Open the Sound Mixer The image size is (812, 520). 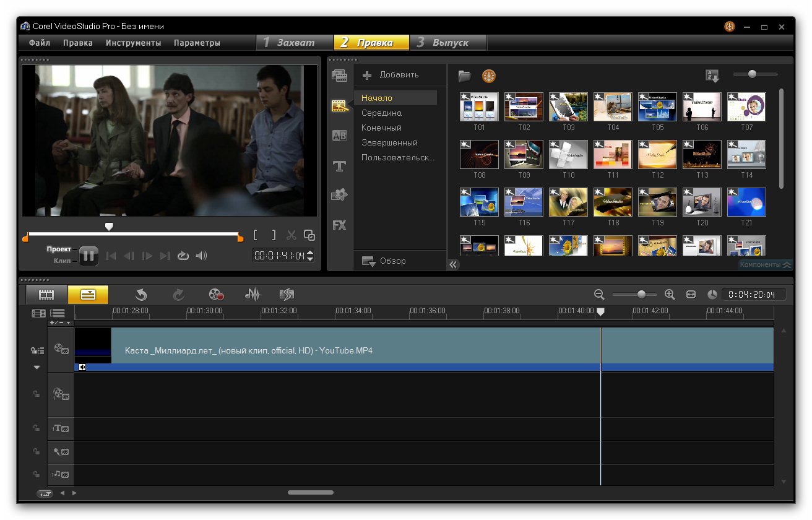point(253,295)
